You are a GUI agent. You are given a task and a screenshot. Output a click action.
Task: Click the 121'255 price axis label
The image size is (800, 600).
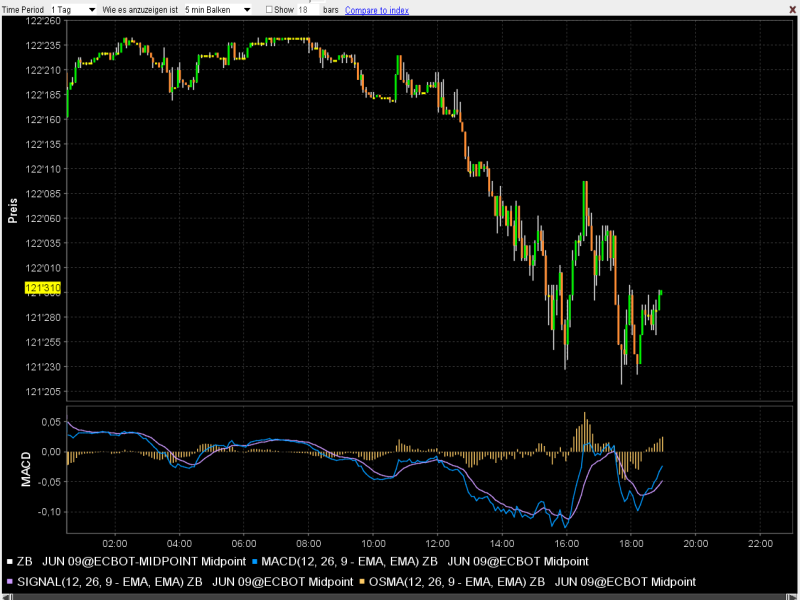click(x=43, y=342)
